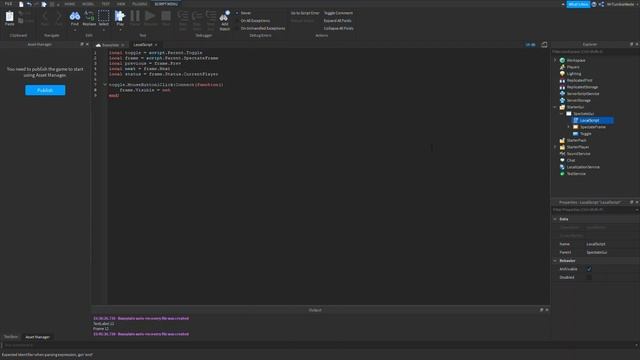640x360 pixels.
Task: Select SpectateGui in Explorer tree
Action: point(584,113)
